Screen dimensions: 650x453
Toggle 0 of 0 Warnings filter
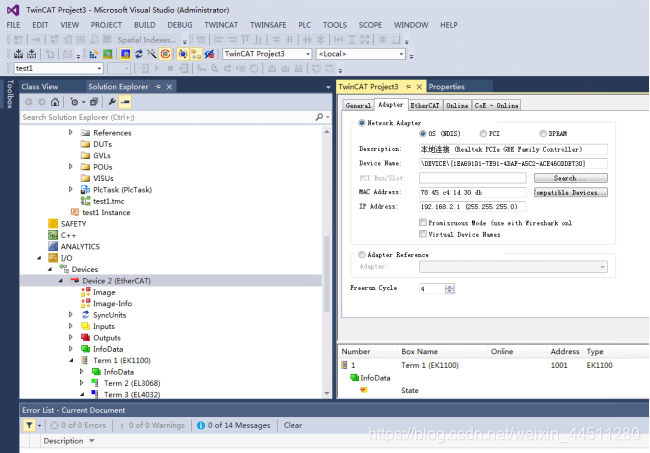pyautogui.click(x=152, y=425)
